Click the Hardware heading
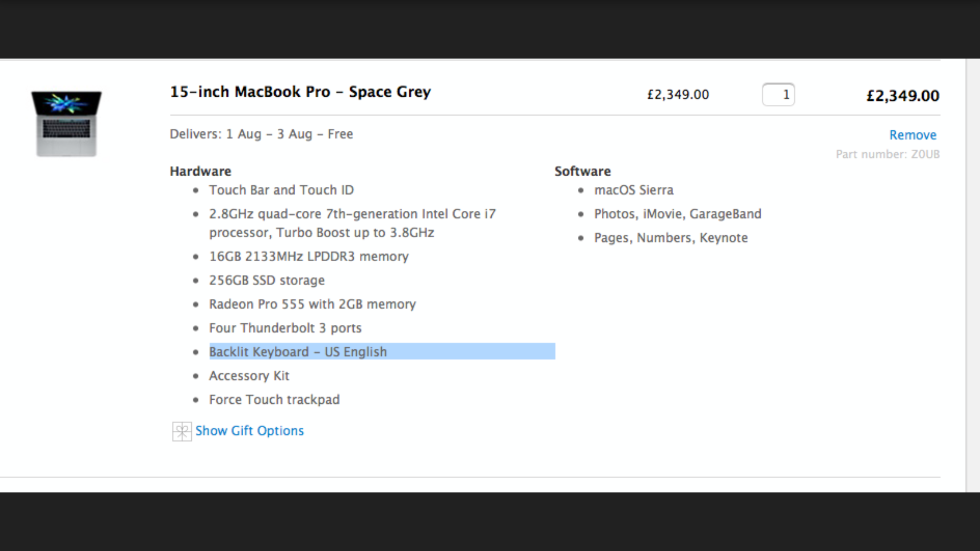 pyautogui.click(x=201, y=171)
